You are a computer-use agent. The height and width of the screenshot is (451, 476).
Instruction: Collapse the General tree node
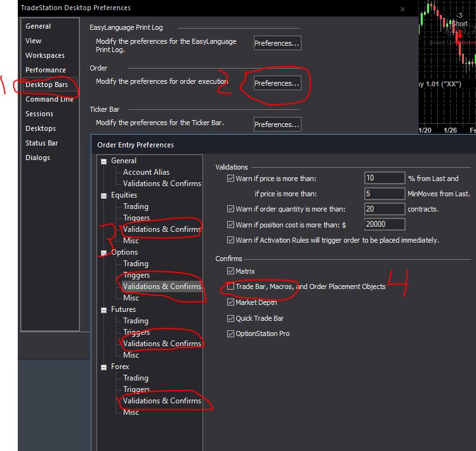104,161
